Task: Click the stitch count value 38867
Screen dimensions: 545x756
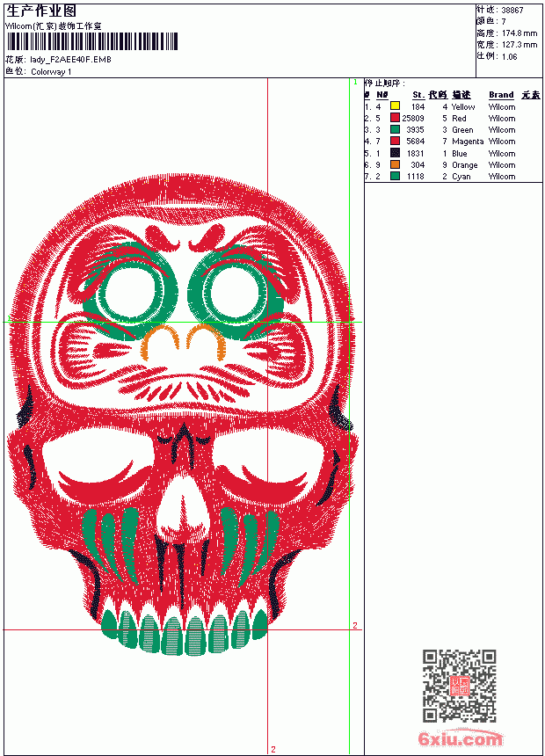Action: pos(512,10)
